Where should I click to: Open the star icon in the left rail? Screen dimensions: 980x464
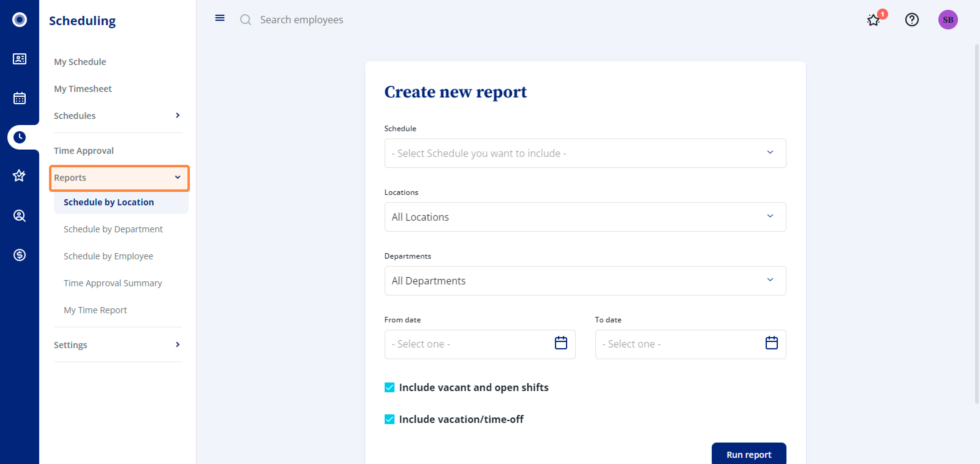[19, 176]
